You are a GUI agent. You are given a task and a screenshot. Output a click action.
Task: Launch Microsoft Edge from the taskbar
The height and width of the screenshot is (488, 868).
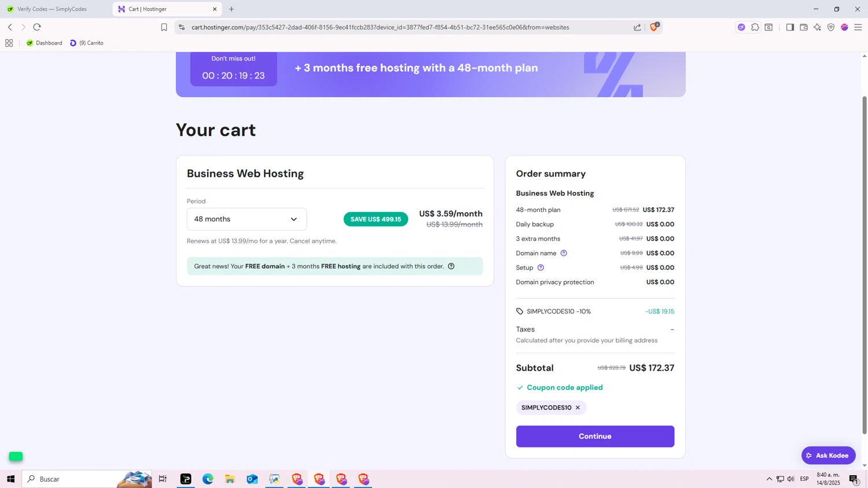click(208, 479)
